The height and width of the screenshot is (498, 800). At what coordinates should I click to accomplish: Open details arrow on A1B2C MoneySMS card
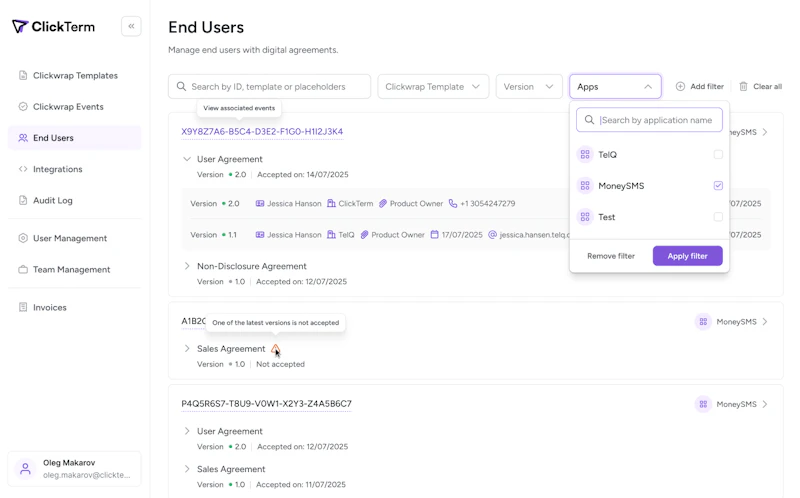point(765,321)
